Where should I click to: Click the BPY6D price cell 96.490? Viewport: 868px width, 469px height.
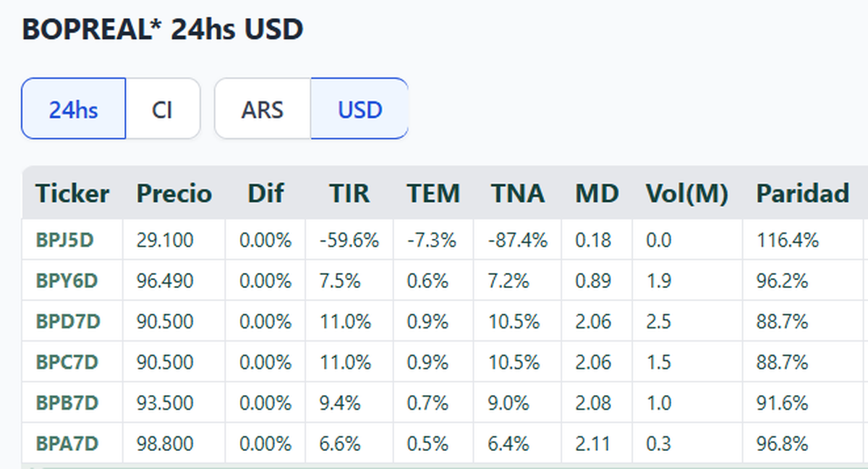tap(165, 280)
